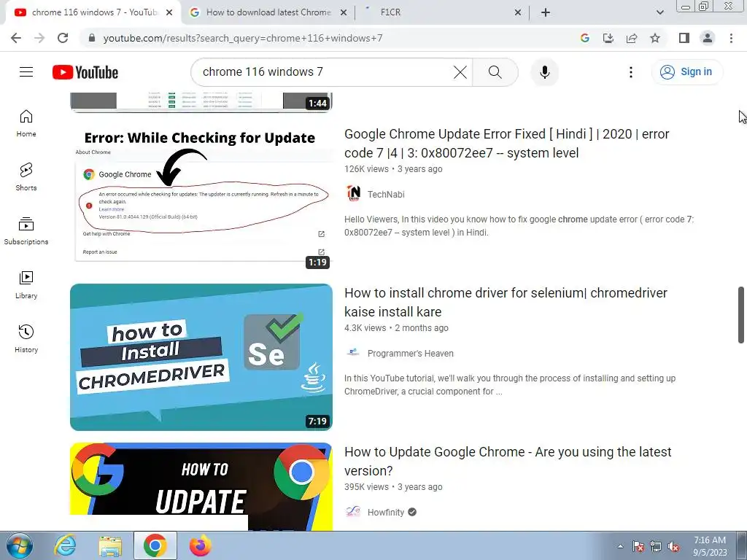
Task: Expand the tab search dropdown arrow
Action: coord(659,12)
